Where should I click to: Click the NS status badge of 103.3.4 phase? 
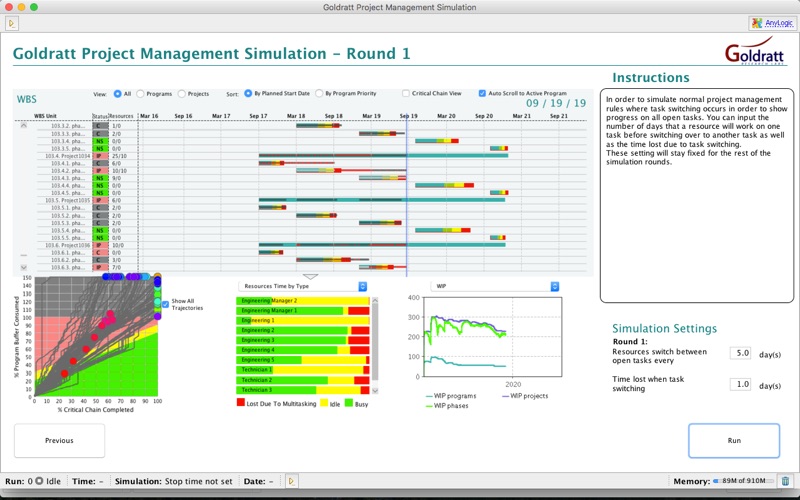[x=100, y=141]
